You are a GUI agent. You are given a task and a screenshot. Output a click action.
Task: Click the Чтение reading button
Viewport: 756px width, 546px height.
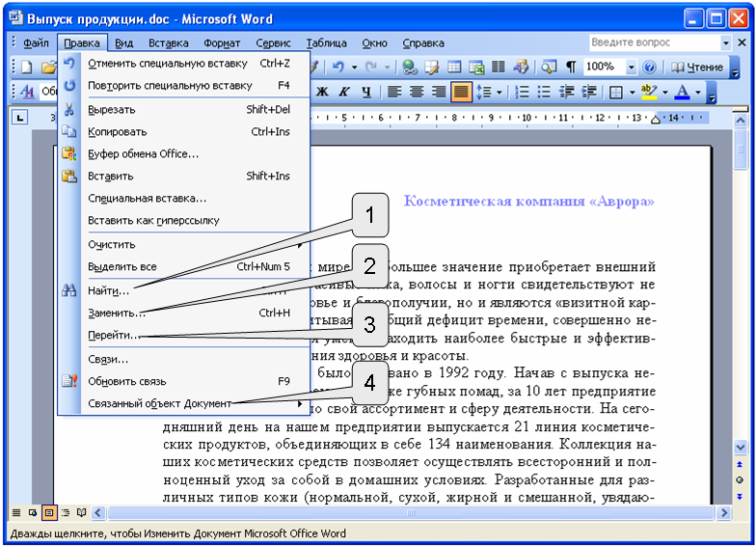[x=697, y=68]
